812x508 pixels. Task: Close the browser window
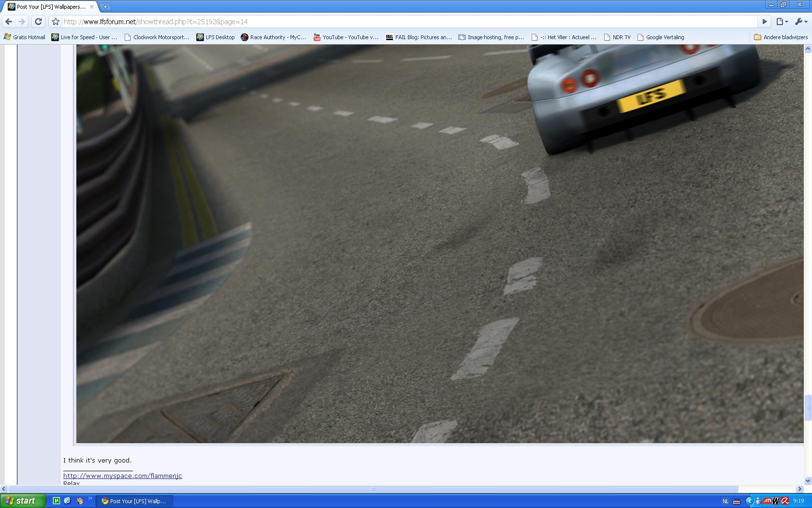[x=800, y=5]
